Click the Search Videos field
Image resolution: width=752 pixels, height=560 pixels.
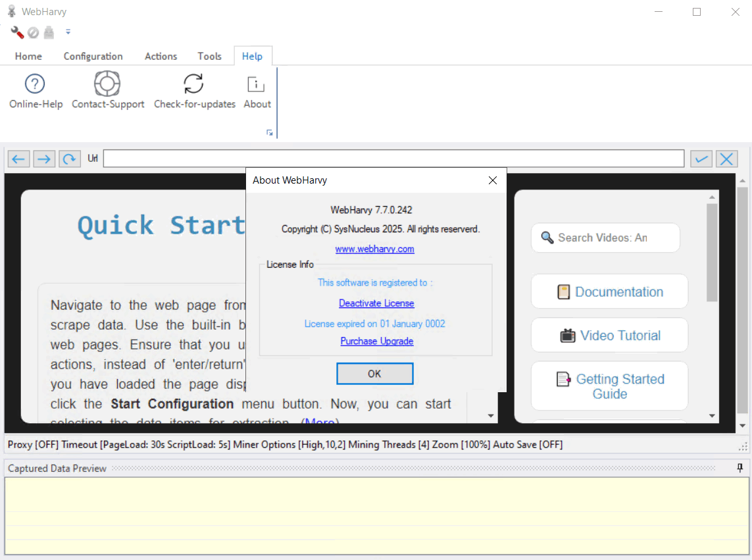point(605,238)
